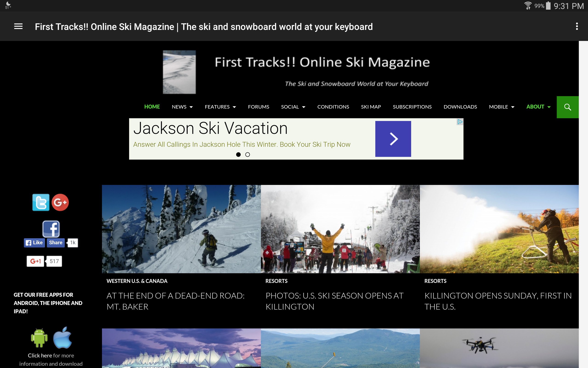This screenshot has height=368, width=588.
Task: Click the Facebook Like button
Action: 34,243
